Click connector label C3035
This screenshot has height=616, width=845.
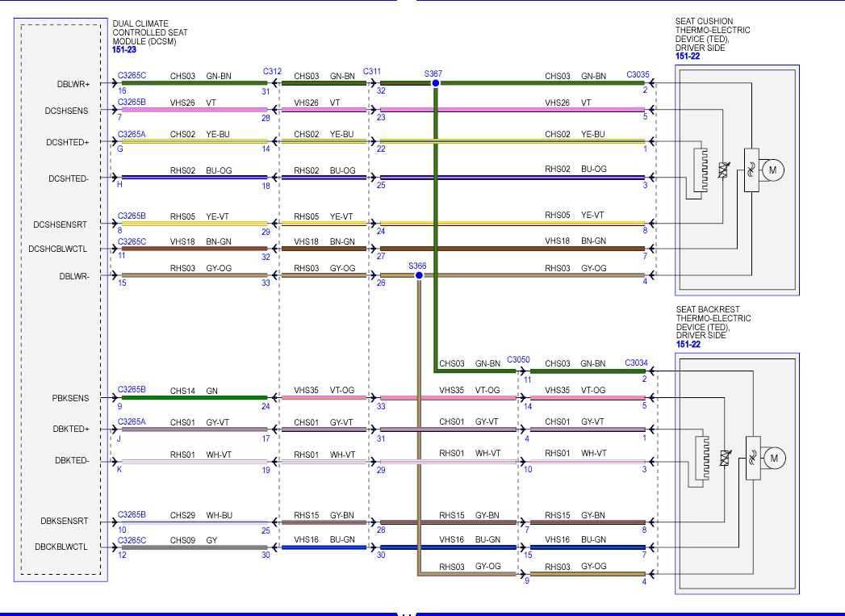pos(638,74)
